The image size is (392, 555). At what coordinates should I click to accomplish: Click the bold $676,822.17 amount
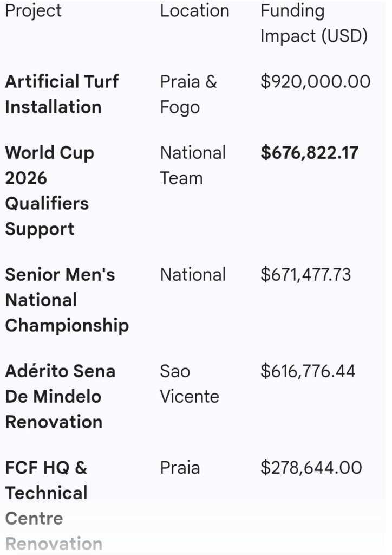pos(309,153)
